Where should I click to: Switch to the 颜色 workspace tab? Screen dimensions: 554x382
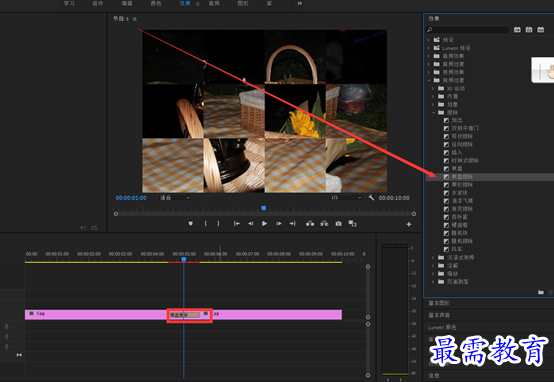156,3
